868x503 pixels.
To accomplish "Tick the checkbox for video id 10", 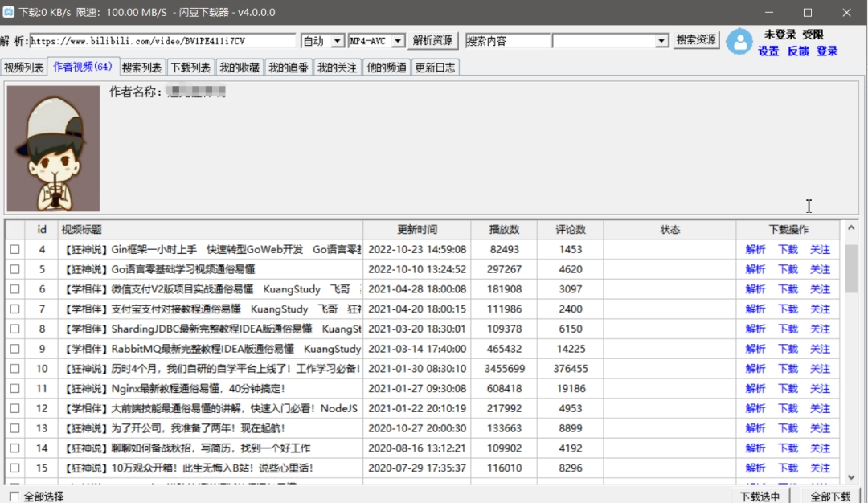I will pyautogui.click(x=15, y=369).
